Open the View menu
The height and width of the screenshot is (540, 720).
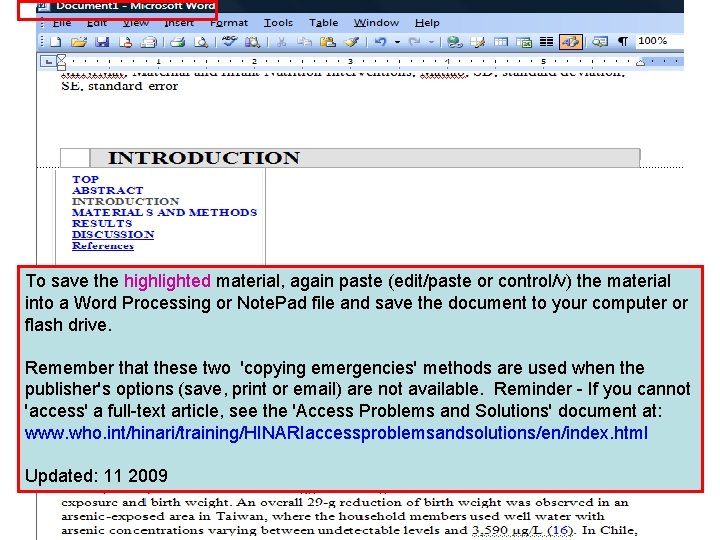pos(135,22)
